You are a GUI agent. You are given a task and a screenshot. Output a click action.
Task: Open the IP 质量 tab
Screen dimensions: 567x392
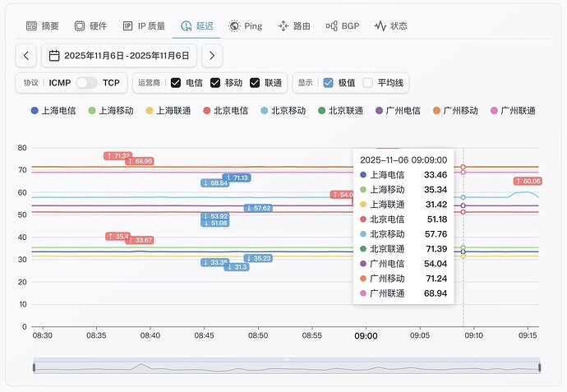[144, 26]
